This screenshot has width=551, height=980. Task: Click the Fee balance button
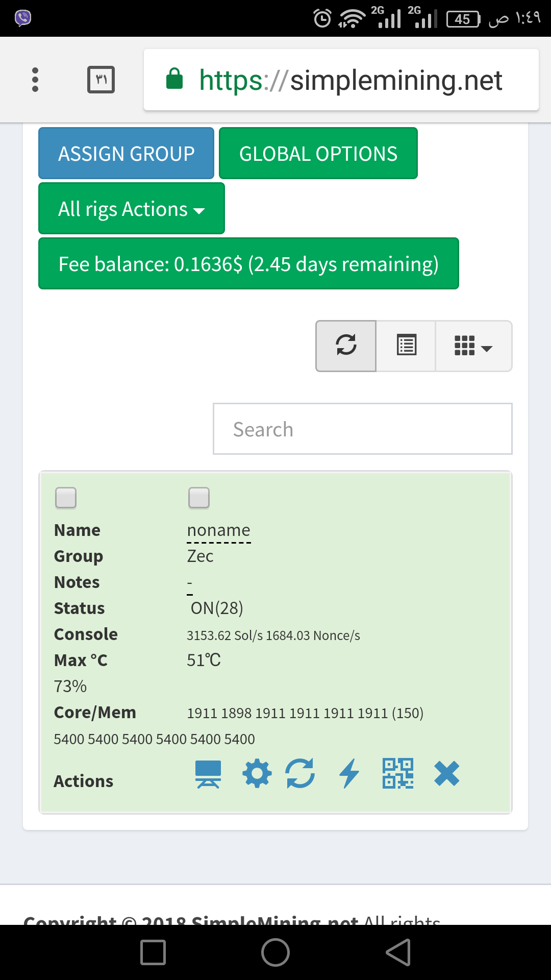click(x=248, y=263)
